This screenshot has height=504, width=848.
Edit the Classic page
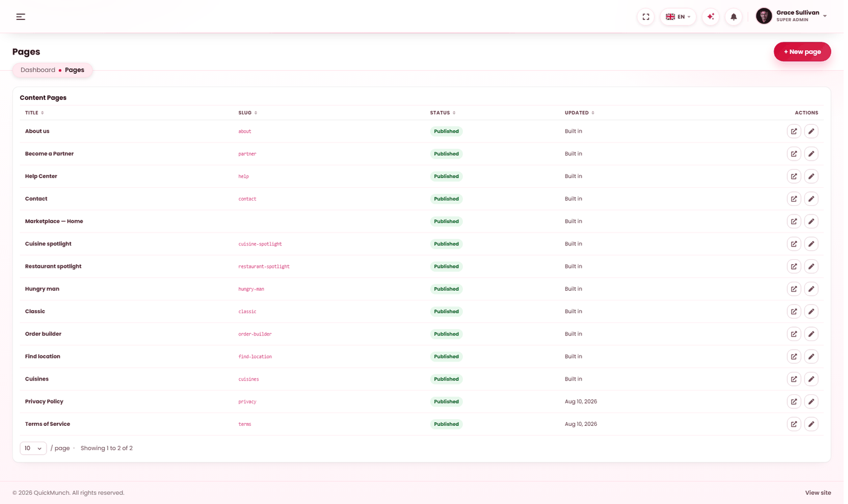[x=811, y=311]
